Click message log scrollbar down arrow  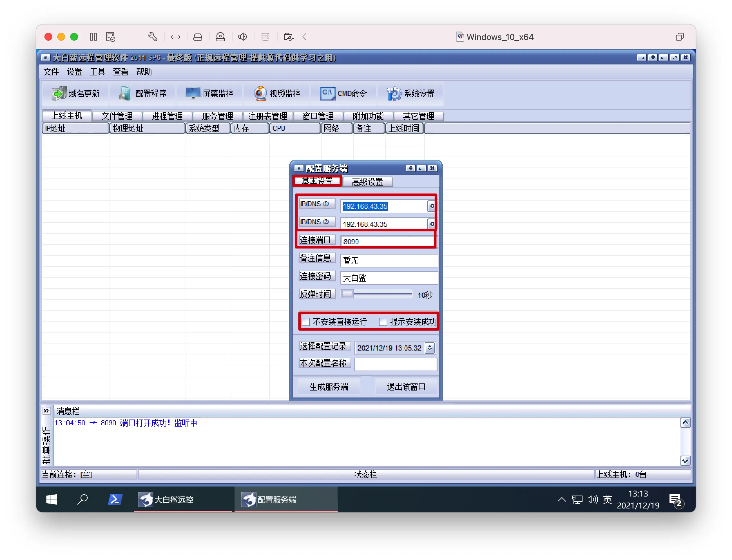point(685,461)
